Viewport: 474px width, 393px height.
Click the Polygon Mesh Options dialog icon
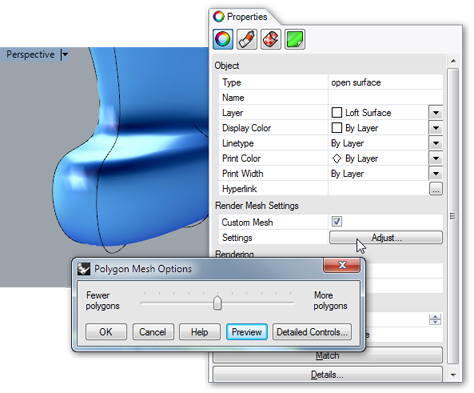click(x=84, y=269)
